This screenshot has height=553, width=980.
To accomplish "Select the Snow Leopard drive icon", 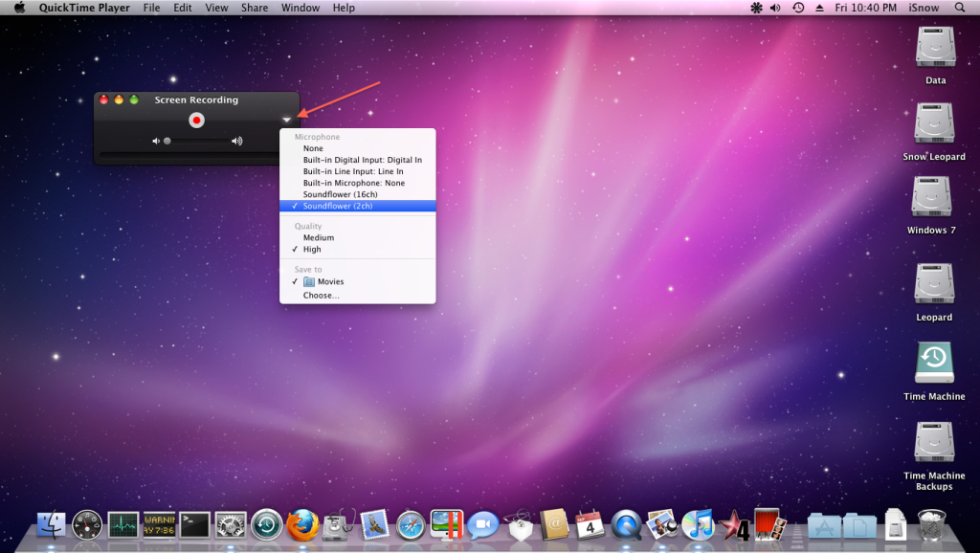I will 934,123.
